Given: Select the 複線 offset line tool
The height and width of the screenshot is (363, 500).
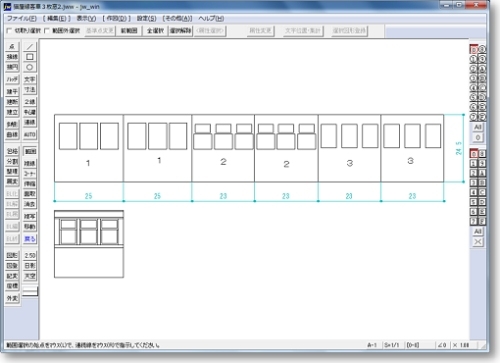Looking at the screenshot, I should (x=30, y=163).
